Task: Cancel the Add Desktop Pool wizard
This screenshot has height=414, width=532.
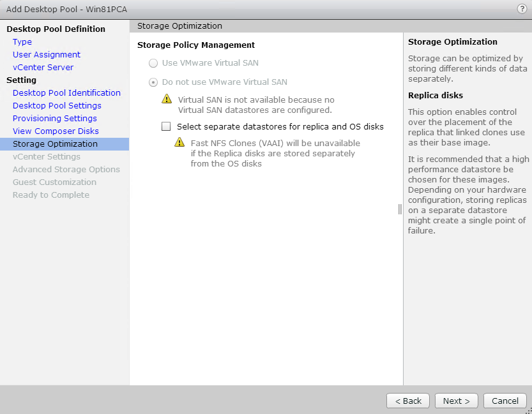Action: tap(505, 401)
